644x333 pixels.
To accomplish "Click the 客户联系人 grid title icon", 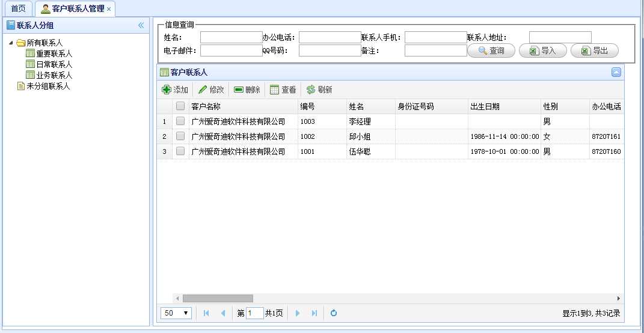I will [x=164, y=72].
